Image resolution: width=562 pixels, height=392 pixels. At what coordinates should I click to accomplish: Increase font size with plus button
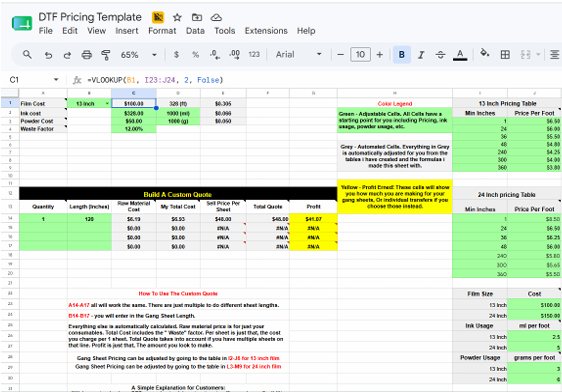pos(380,55)
